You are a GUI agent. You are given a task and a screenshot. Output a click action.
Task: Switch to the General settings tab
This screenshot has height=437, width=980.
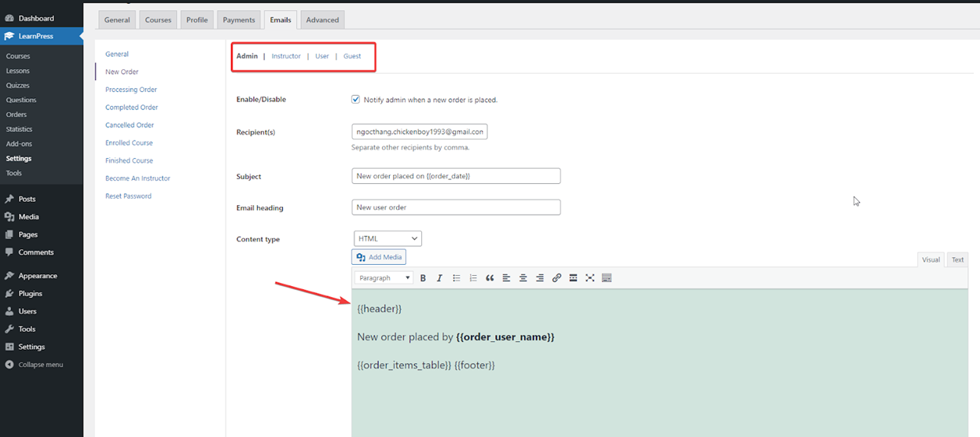click(117, 20)
